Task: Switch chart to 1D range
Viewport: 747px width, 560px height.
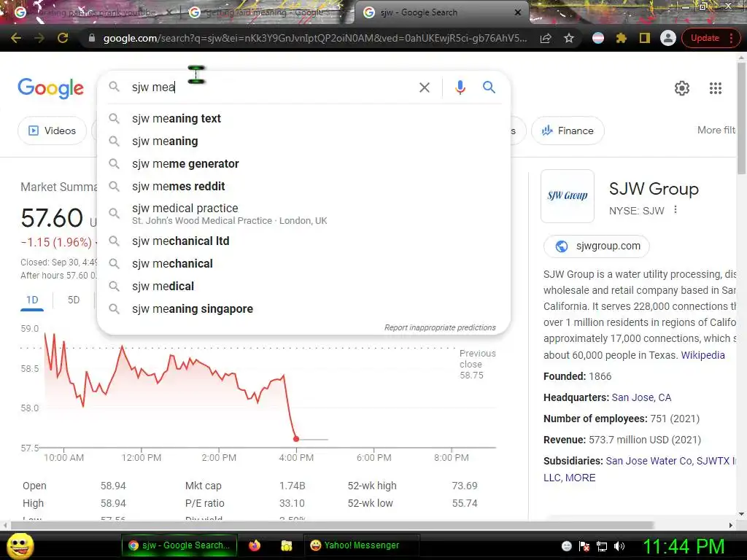Action: coord(32,300)
